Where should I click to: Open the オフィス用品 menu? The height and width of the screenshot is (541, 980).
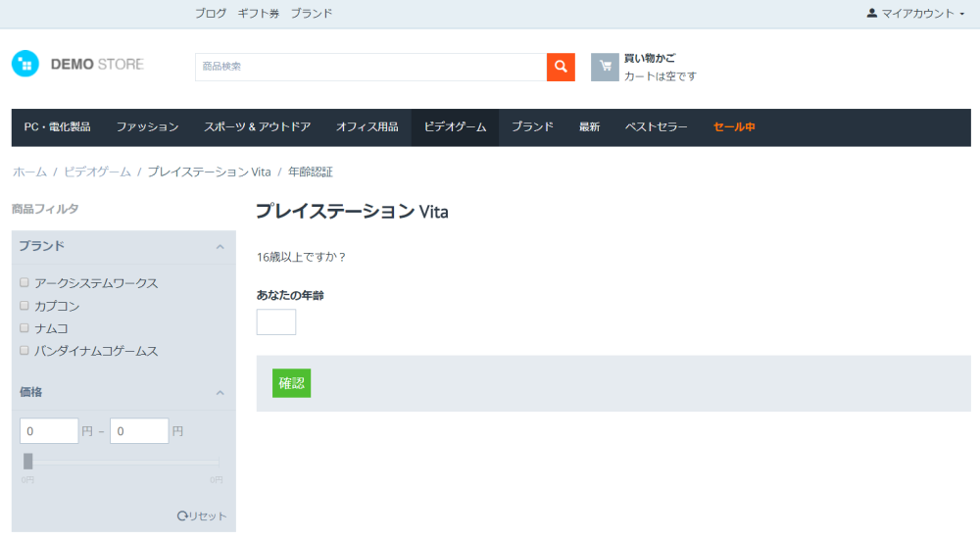[367, 127]
